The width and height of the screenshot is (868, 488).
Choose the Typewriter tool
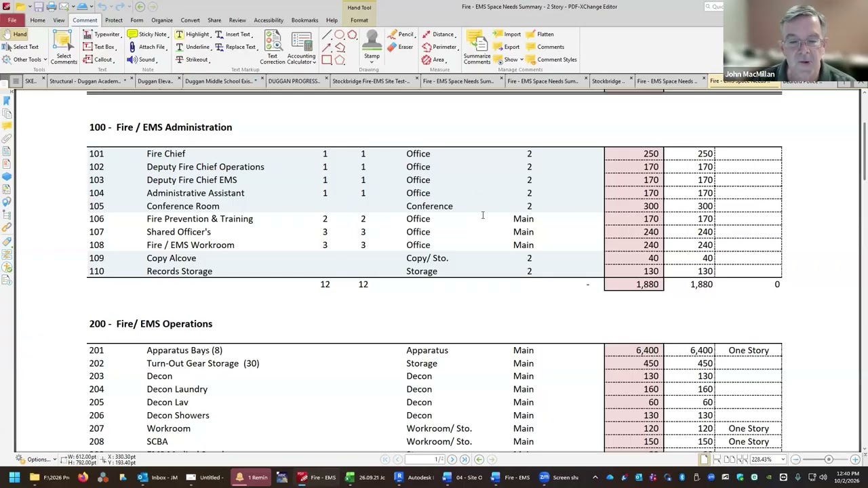point(102,34)
